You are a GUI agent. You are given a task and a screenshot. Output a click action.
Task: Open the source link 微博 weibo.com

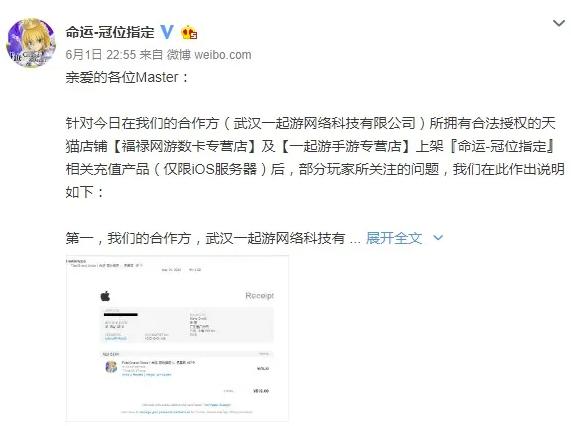point(209,55)
